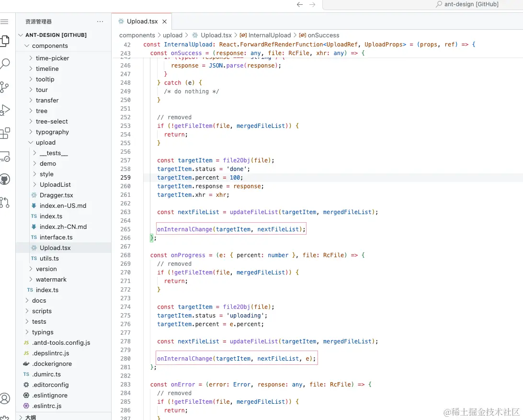This screenshot has height=420, width=523.
Task: Open index.zh-CN.md file
Action: click(x=63, y=227)
